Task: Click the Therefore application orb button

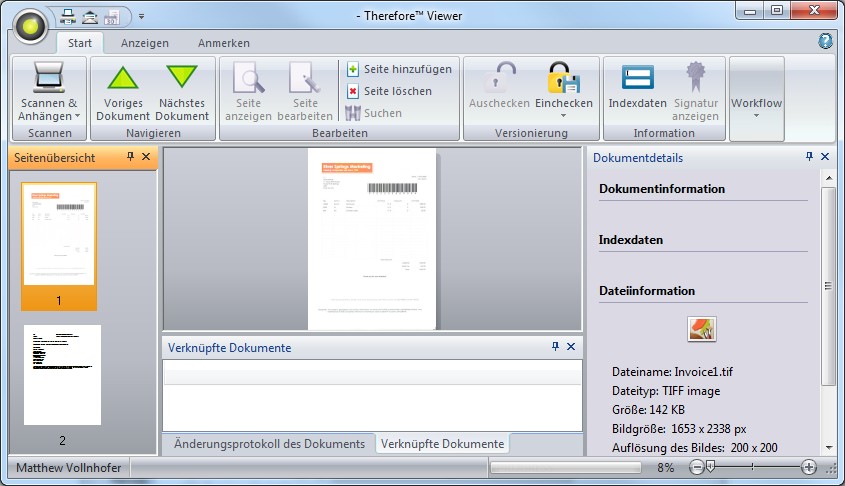Action: pyautogui.click(x=32, y=23)
